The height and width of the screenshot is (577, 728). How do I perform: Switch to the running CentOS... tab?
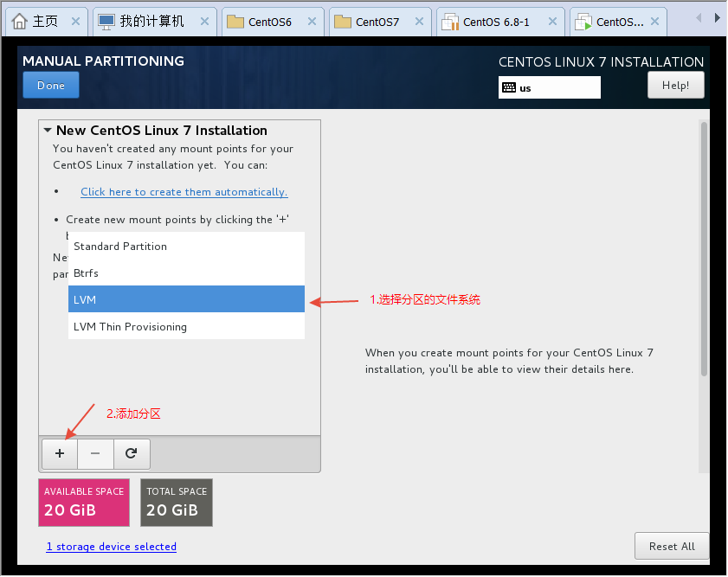point(618,22)
